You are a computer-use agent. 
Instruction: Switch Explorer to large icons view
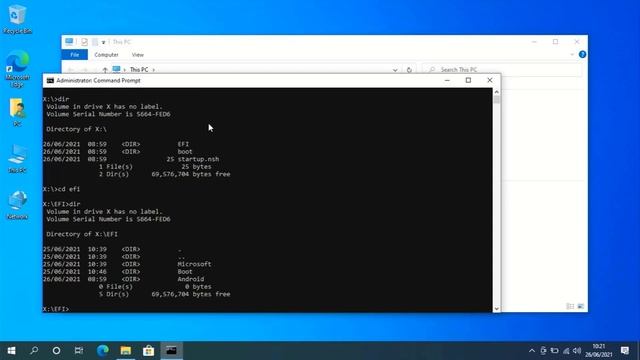(580, 306)
